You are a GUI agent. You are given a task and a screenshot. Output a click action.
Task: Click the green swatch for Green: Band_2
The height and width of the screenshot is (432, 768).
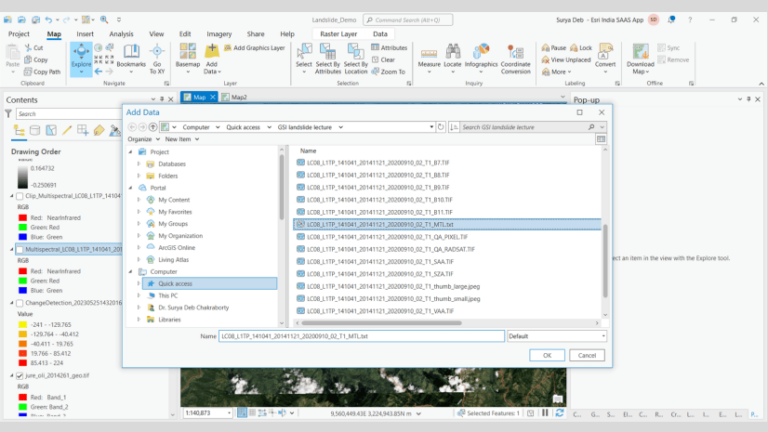coord(23,407)
